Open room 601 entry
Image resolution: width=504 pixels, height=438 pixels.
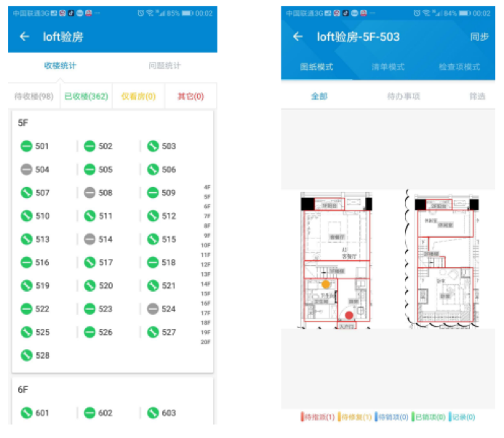(35, 413)
